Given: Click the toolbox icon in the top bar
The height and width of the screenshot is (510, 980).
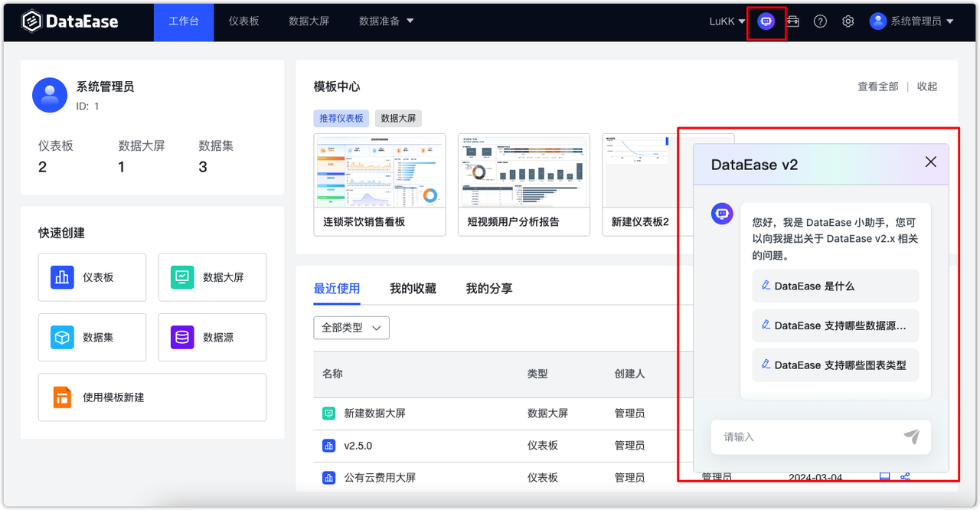Looking at the screenshot, I should 792,21.
